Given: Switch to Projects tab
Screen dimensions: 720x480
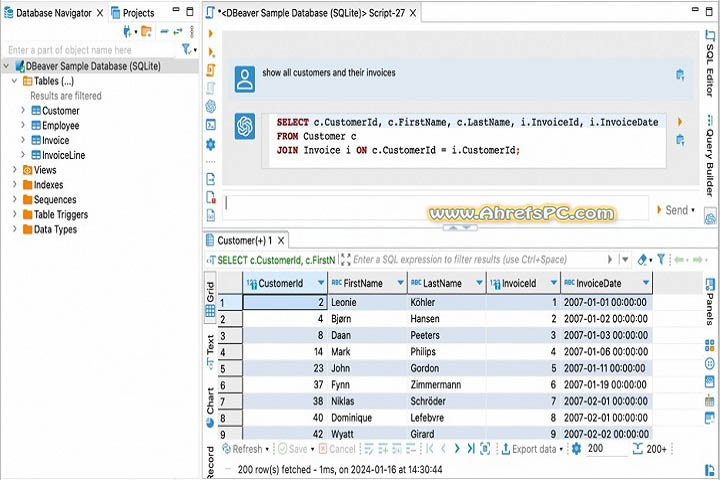Looking at the screenshot, I should click(x=133, y=13).
